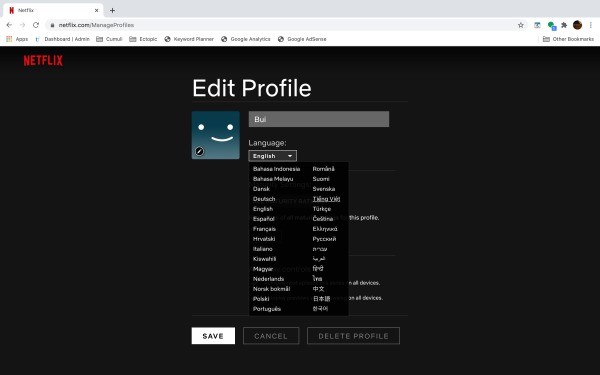
Task: Select Français language option
Action: (x=264, y=229)
